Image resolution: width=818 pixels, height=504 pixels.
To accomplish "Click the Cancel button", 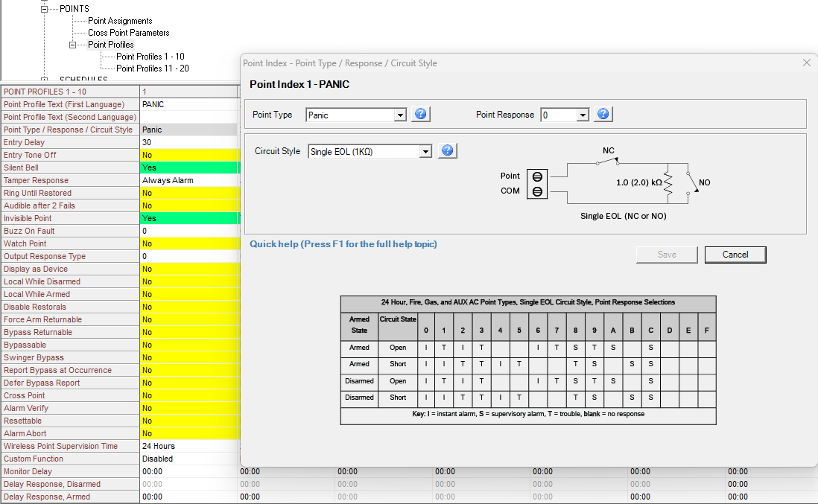I will [735, 254].
